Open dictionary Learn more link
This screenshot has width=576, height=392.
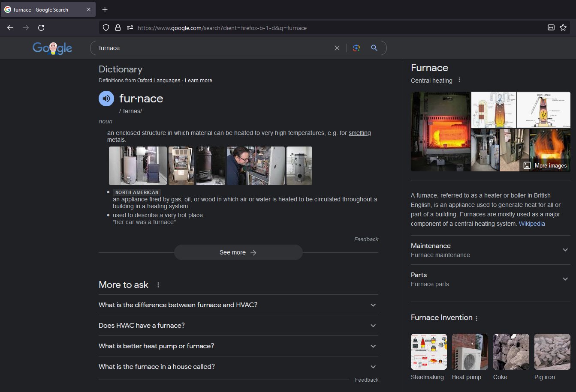pyautogui.click(x=199, y=81)
